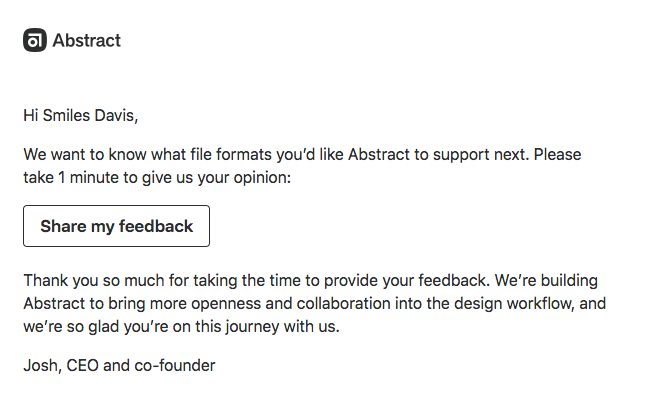Click the Abstract wordmark text
650x408 pixels.
86,41
